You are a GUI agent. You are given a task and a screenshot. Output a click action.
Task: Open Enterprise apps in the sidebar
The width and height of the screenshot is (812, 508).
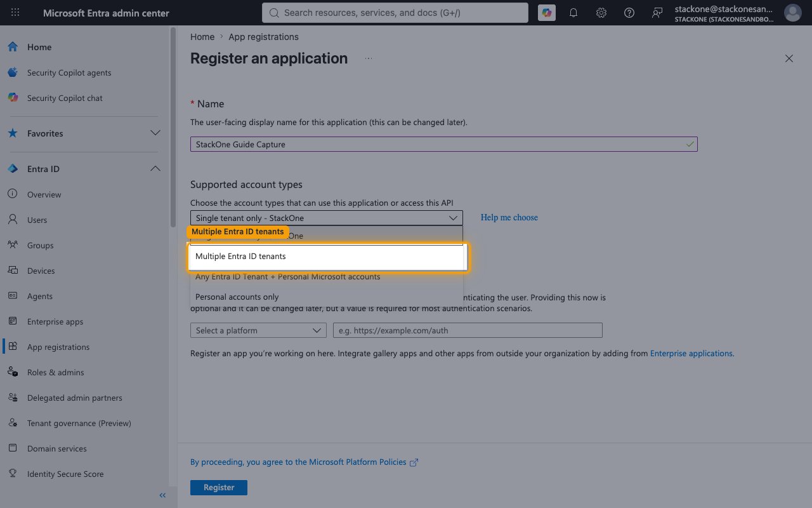55,322
